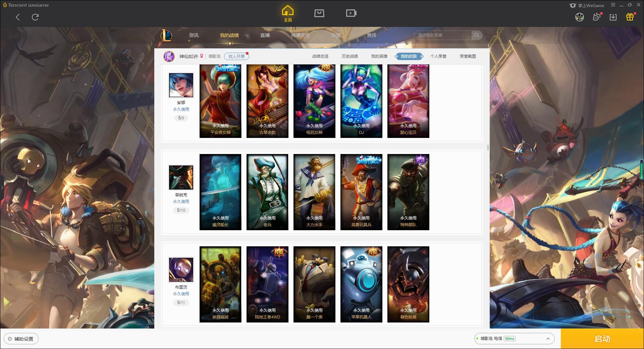The image size is (644, 349).
Task: Open the friends message icon with red dot
Action: [x=597, y=17]
